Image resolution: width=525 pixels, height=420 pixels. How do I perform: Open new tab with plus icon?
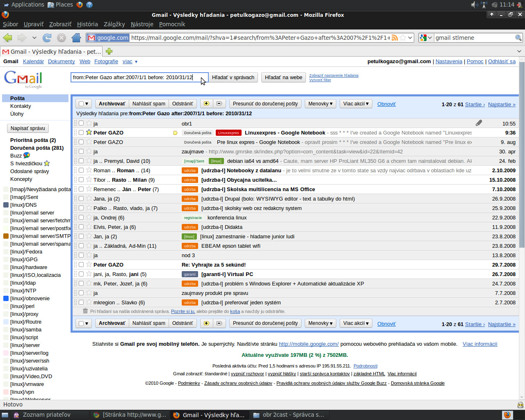(x=109, y=51)
